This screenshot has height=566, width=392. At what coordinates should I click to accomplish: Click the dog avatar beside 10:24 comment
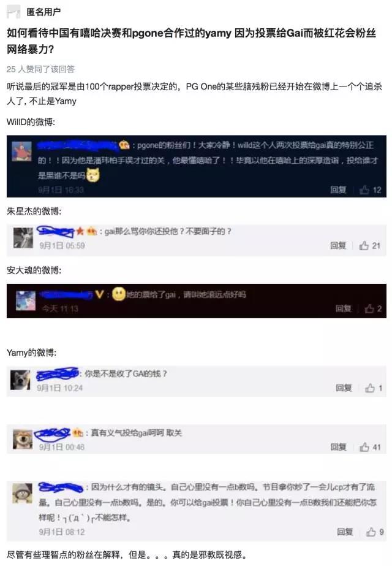click(x=20, y=380)
